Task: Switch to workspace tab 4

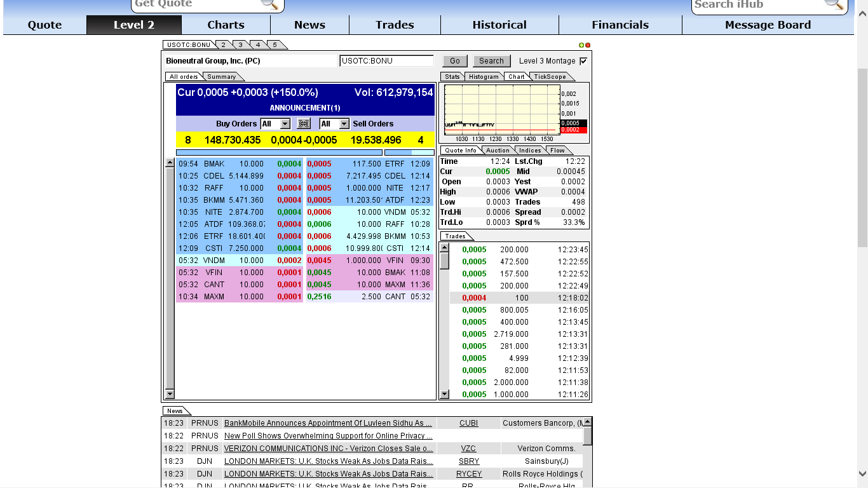Action: point(258,45)
